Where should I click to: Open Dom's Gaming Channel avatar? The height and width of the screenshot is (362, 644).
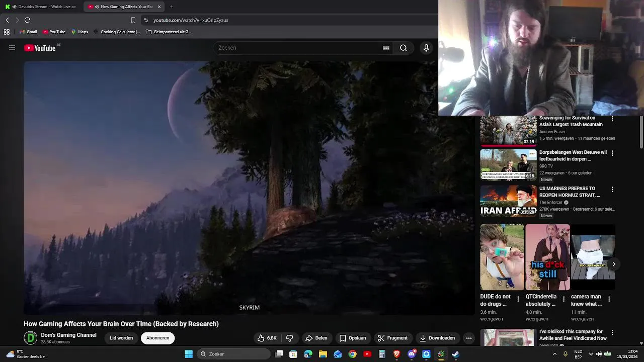pos(31,338)
